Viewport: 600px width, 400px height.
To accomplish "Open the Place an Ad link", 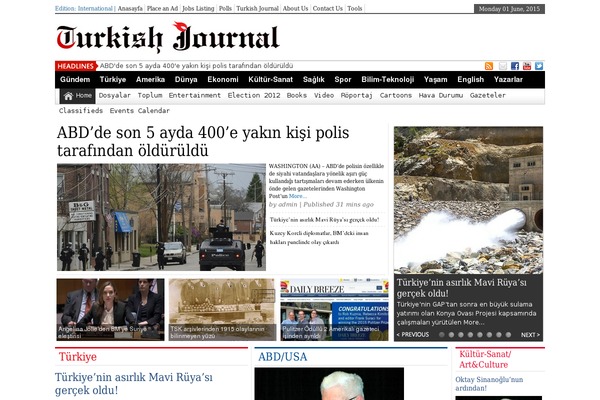I will pos(163,8).
